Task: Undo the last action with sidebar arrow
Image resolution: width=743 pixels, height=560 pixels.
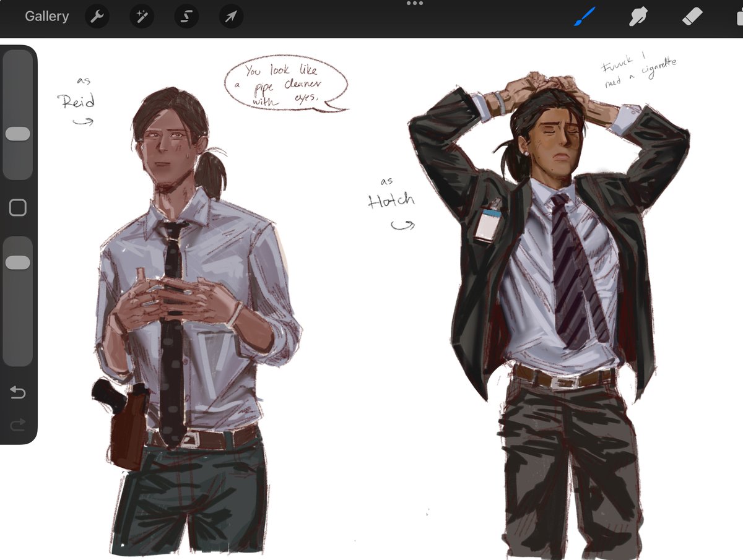Action: [18, 392]
